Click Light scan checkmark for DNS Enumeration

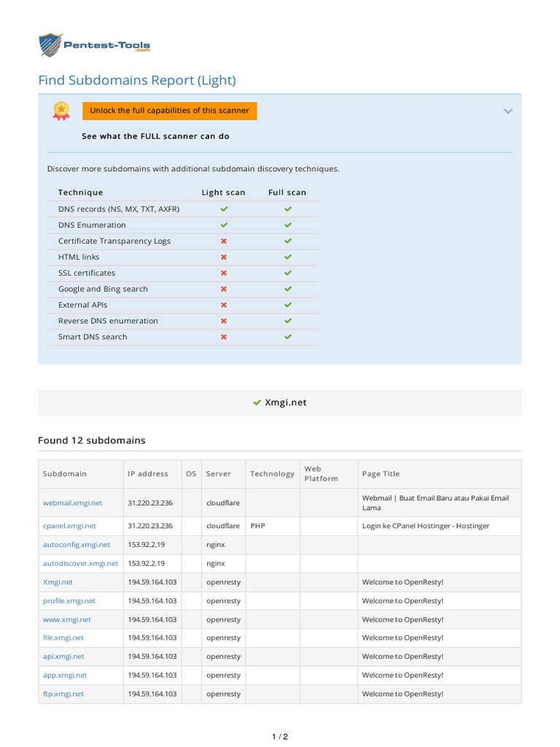tap(224, 225)
